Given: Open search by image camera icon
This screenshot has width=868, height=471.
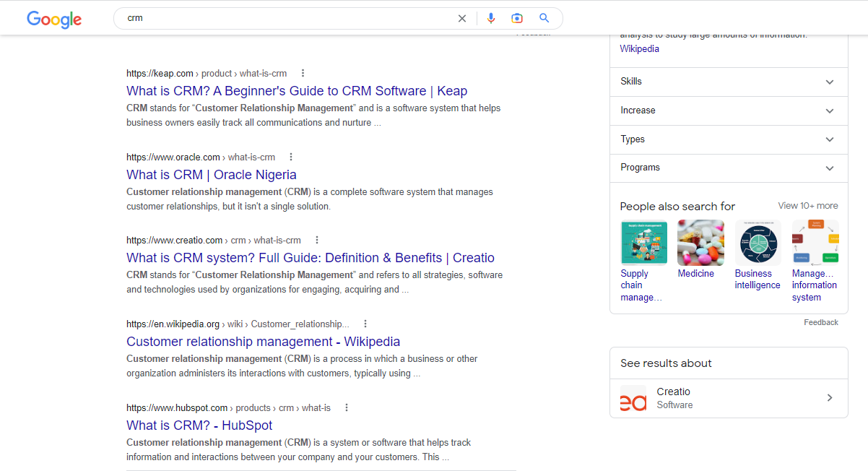Looking at the screenshot, I should pyautogui.click(x=517, y=18).
